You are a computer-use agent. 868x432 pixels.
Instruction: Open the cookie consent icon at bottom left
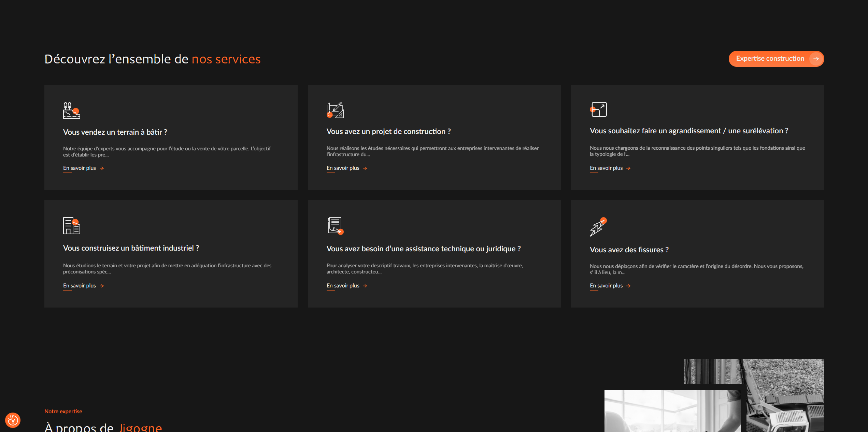click(13, 420)
